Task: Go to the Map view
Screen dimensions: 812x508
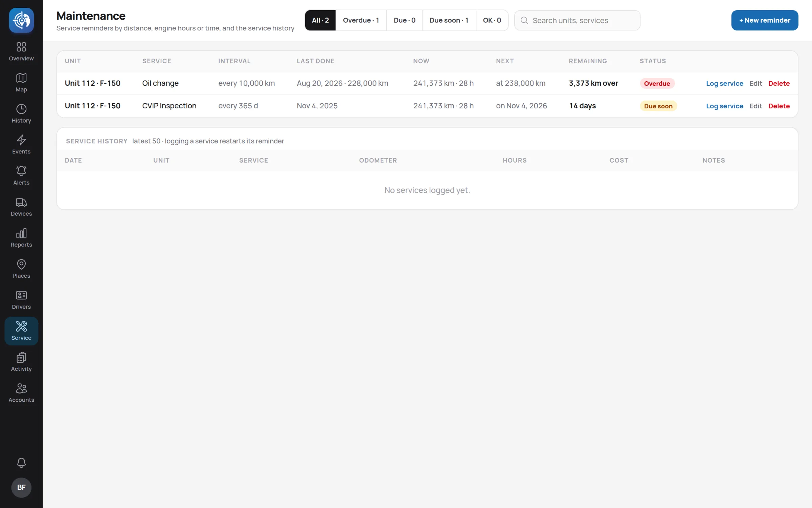Action: pos(21,83)
